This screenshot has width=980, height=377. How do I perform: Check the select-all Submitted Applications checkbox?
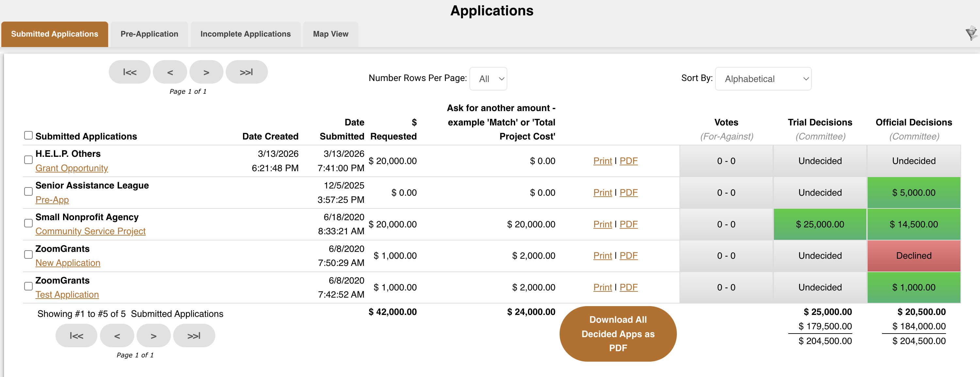pos(28,136)
